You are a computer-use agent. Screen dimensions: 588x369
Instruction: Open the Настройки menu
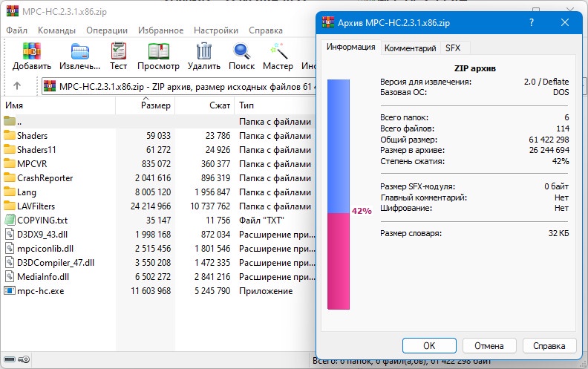(x=216, y=30)
